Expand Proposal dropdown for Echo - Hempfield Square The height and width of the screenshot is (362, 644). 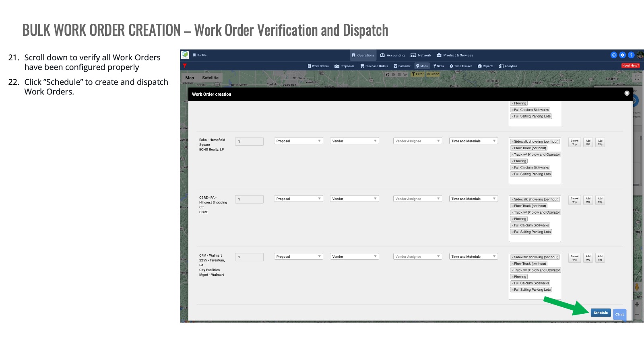tap(299, 141)
